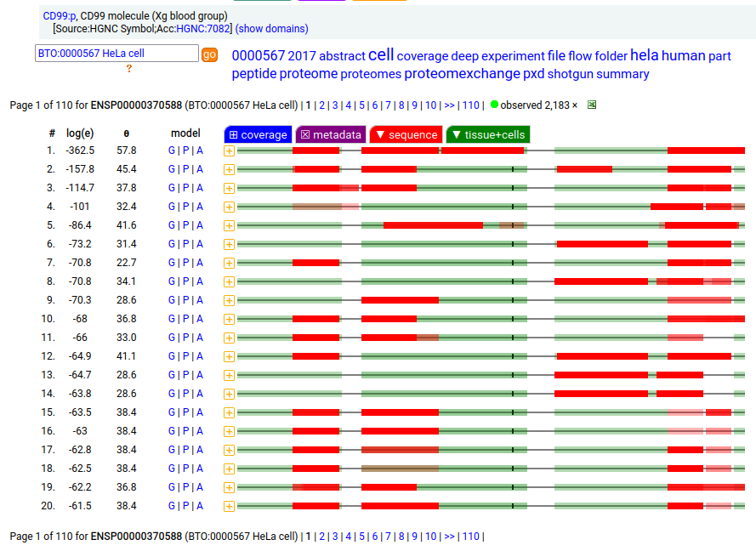Expand row 10 with the plus icon
Image resolution: width=756 pixels, height=551 pixels.
229,319
